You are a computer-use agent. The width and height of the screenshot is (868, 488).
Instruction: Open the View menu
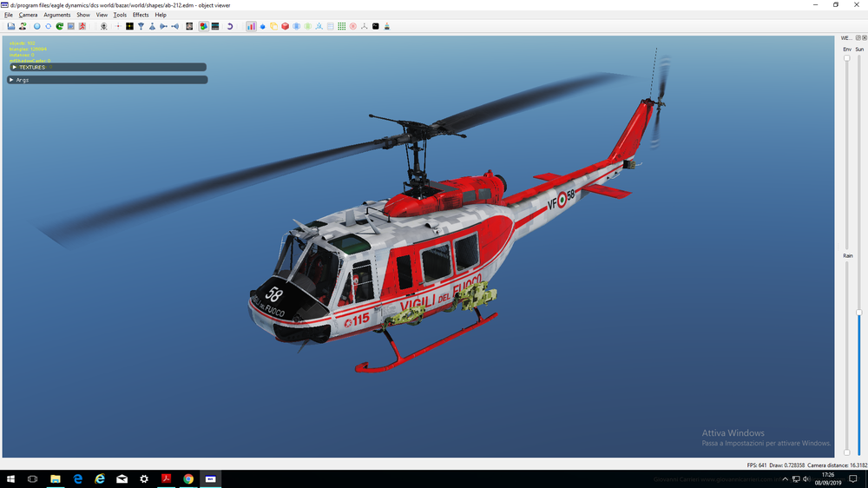(102, 15)
